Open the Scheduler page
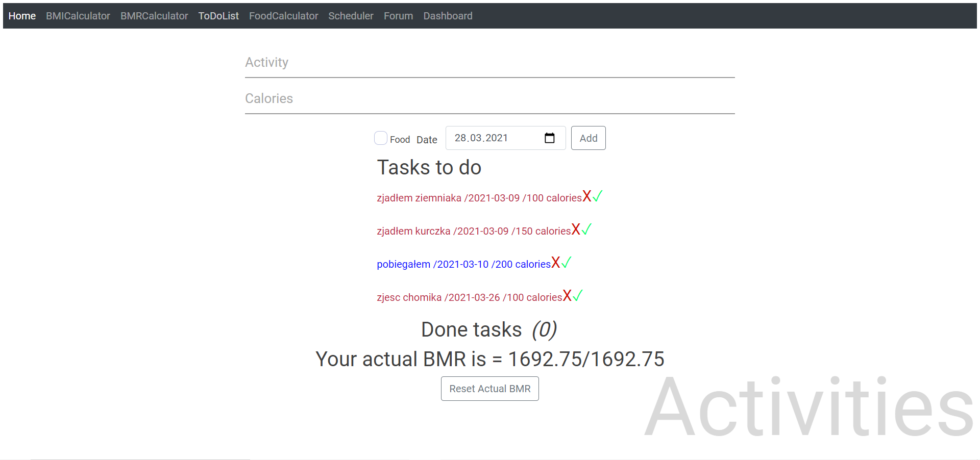 click(351, 16)
